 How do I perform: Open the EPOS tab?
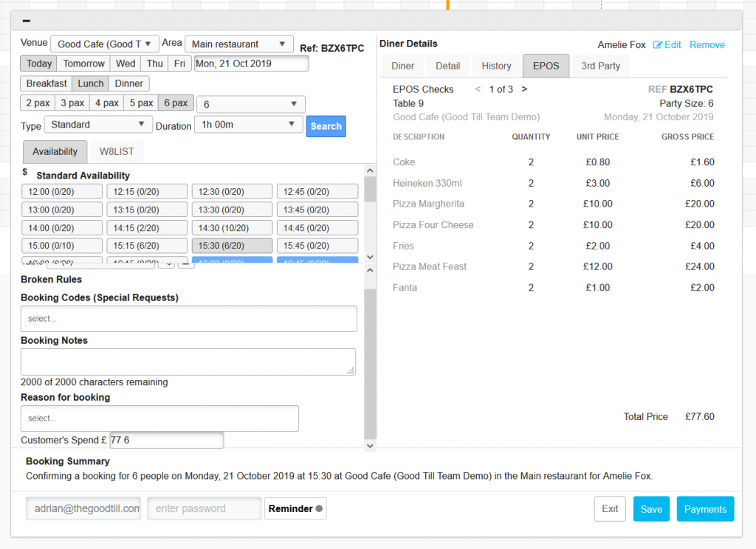point(546,66)
